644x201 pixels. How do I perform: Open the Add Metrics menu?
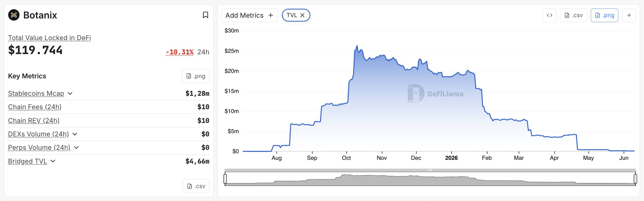249,15
